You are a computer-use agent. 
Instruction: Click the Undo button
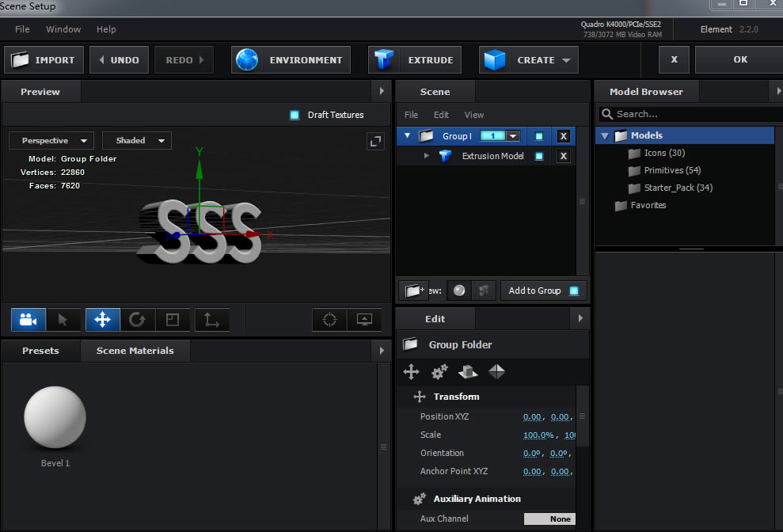118,60
